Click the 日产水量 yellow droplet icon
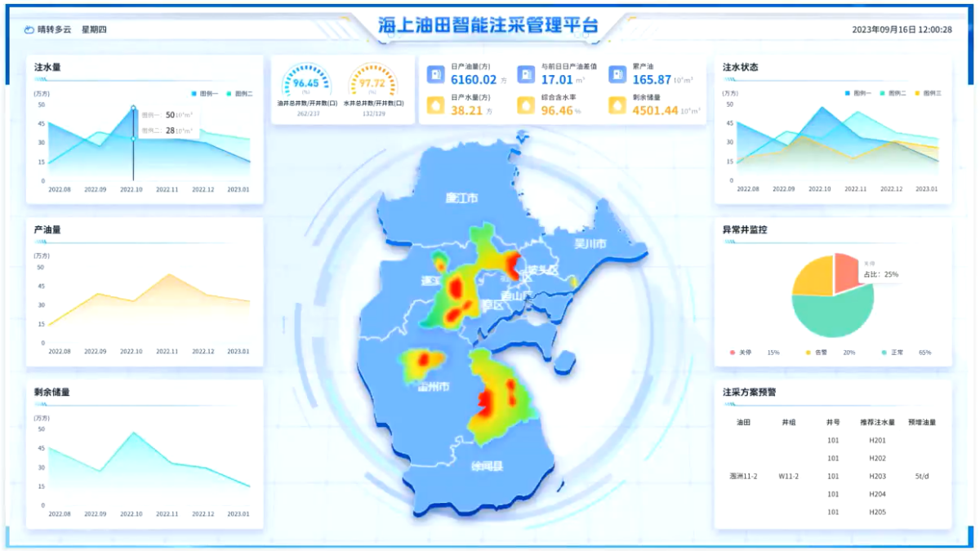 click(436, 105)
